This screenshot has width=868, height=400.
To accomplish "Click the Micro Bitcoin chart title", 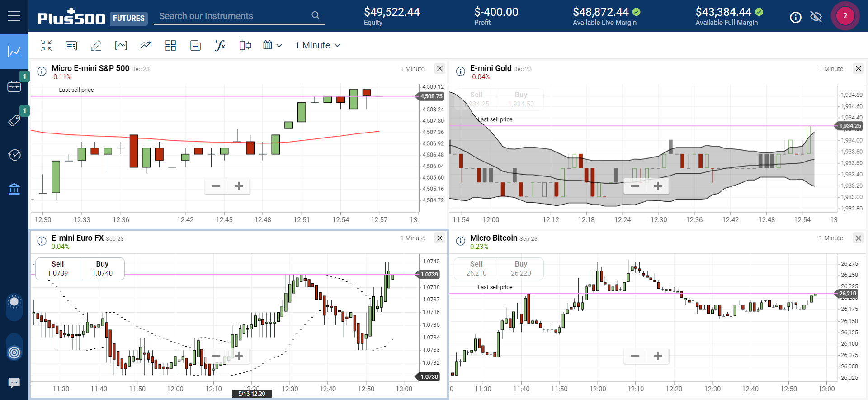I will (x=494, y=238).
